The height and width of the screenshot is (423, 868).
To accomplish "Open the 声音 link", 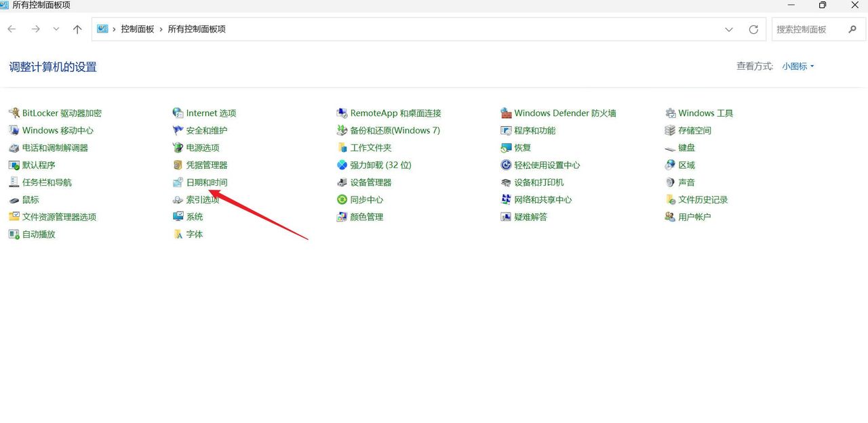I will click(x=687, y=182).
